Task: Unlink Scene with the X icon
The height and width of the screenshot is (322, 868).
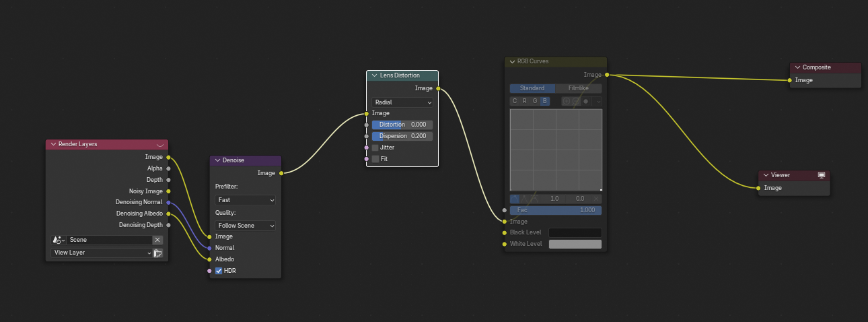Action: click(x=157, y=240)
